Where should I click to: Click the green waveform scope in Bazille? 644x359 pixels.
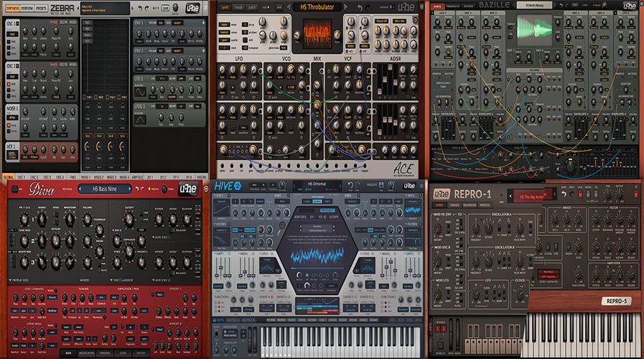point(534,30)
